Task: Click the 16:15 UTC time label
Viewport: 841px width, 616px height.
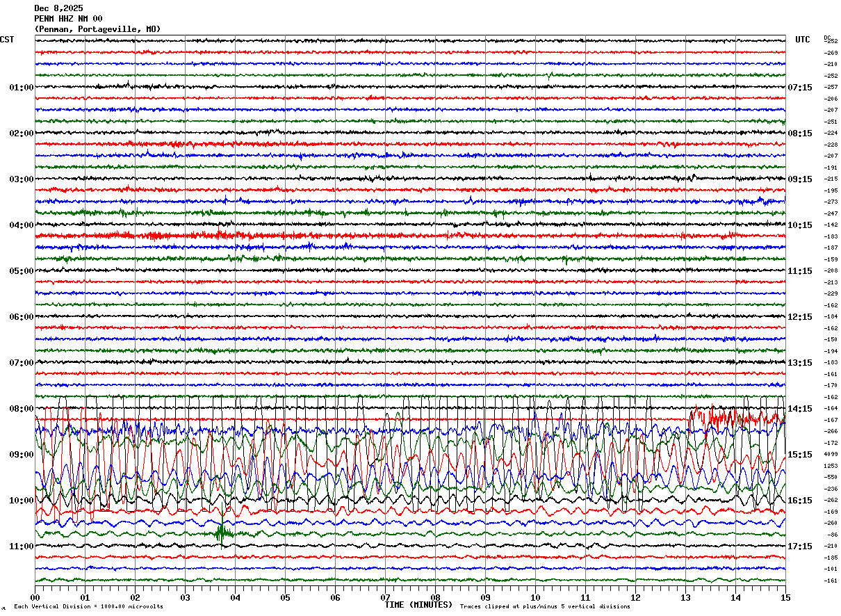Action: (800, 501)
